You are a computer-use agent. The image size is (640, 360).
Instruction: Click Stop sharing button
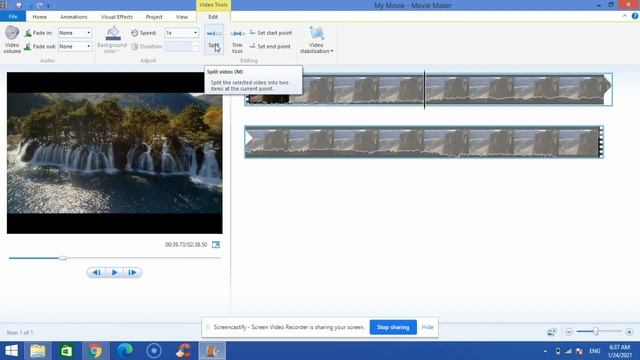(393, 327)
